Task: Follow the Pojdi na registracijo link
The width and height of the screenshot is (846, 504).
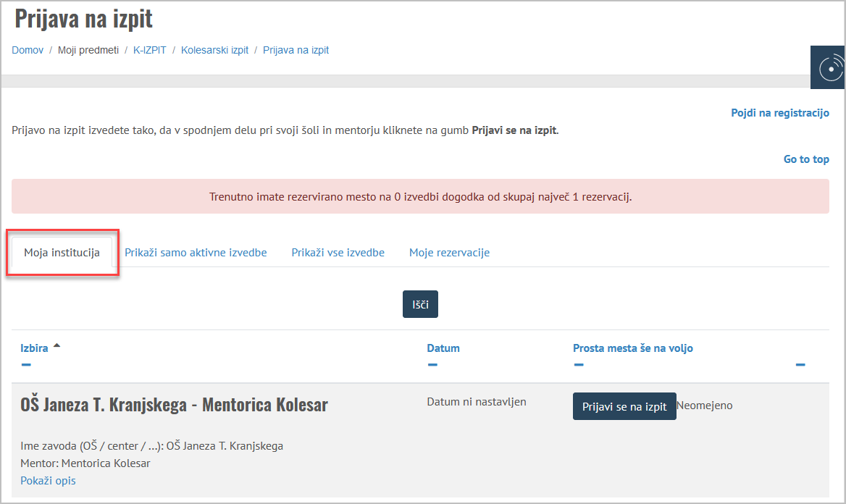Action: [779, 113]
